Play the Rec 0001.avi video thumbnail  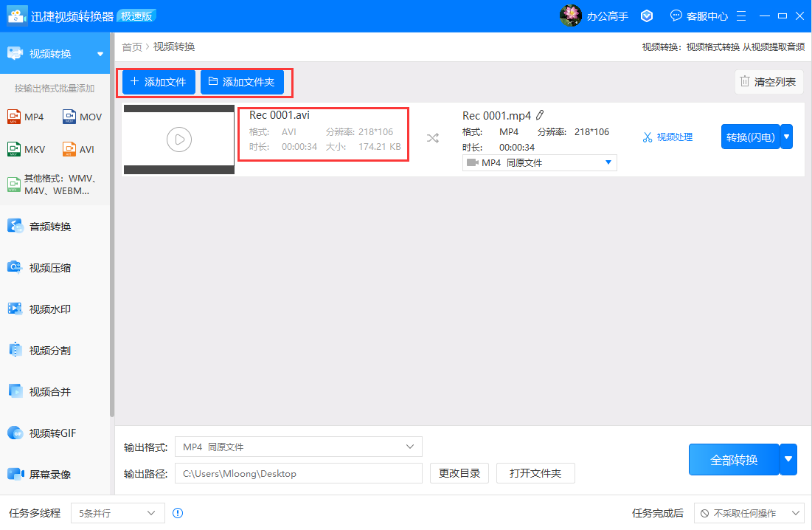click(x=179, y=139)
